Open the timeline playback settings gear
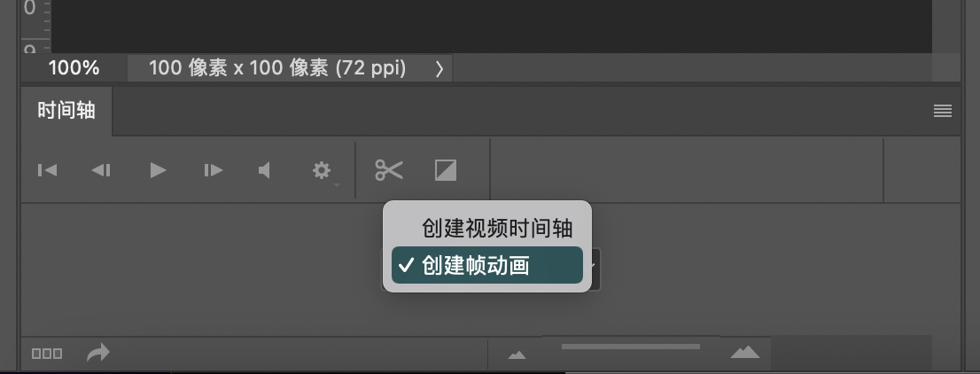 coord(322,170)
